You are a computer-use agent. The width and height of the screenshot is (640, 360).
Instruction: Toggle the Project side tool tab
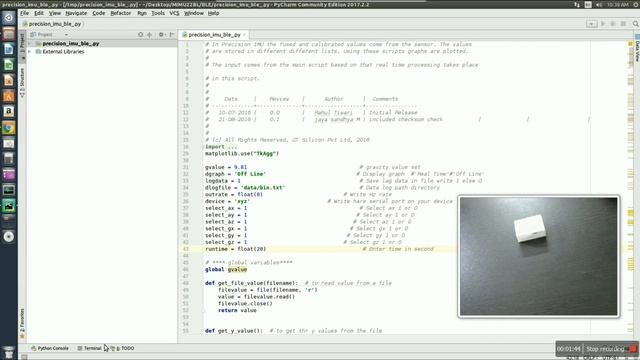[x=22, y=46]
